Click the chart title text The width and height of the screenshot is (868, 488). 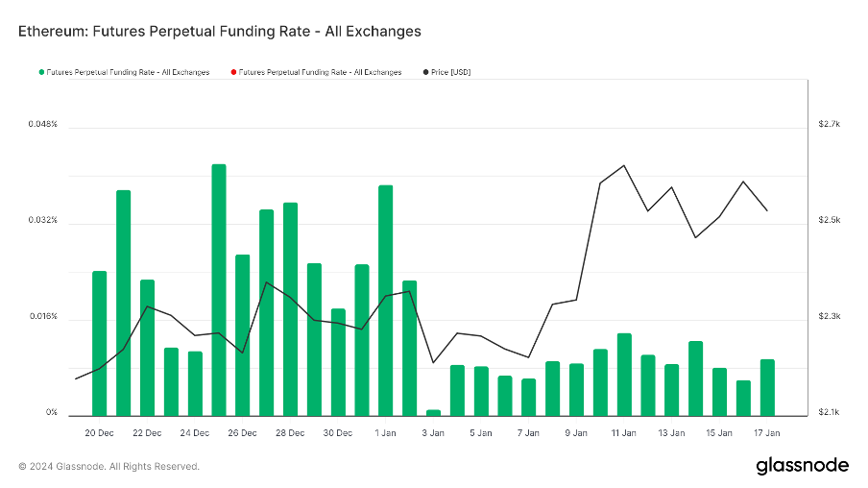(x=220, y=32)
